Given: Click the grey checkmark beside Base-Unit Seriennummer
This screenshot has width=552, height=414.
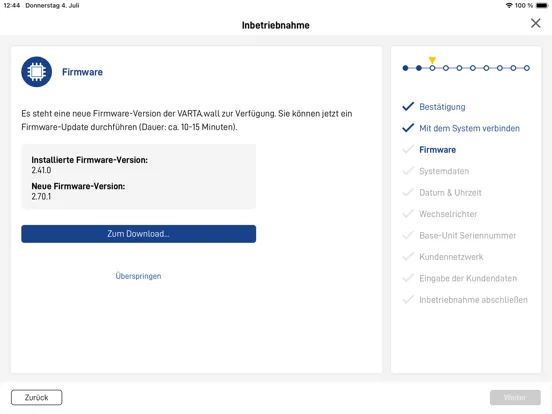Looking at the screenshot, I should click(408, 235).
